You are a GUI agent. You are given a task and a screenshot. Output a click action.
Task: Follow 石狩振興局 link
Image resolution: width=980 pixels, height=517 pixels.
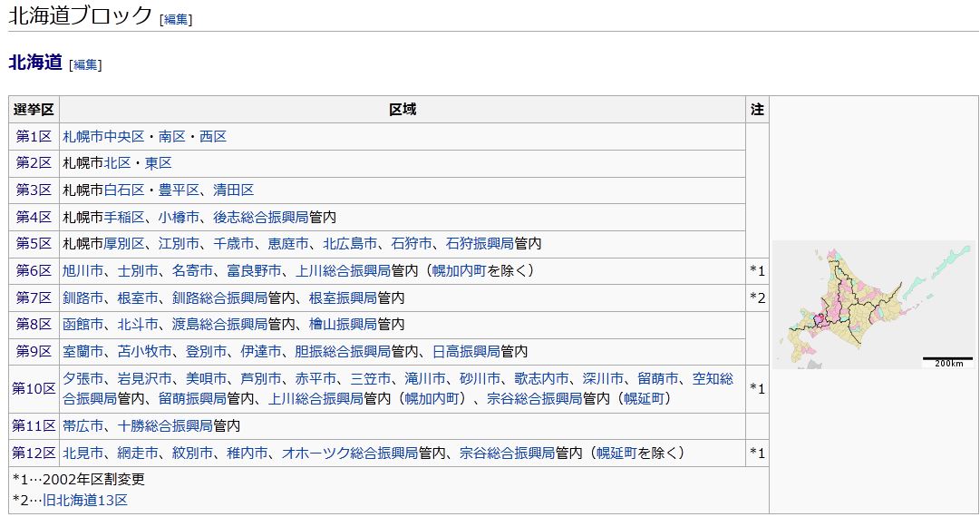(x=480, y=243)
